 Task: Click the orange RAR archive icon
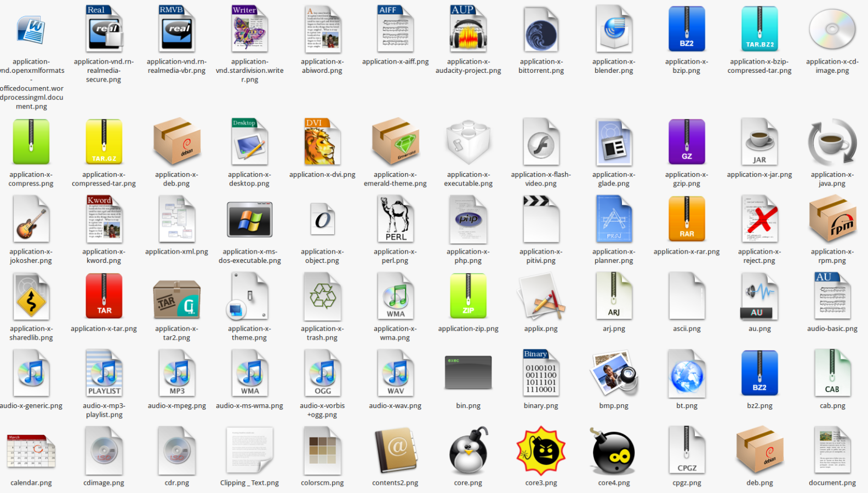(687, 219)
